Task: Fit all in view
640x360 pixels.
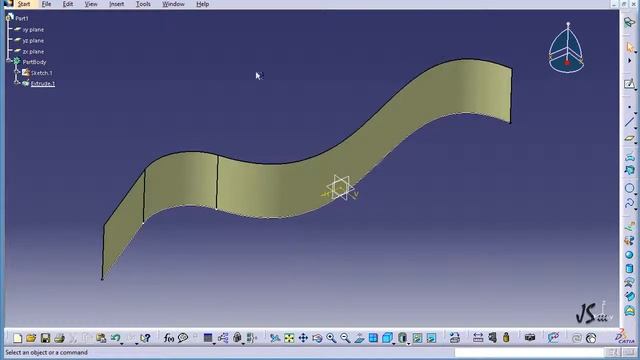Action: pyautogui.click(x=289, y=338)
